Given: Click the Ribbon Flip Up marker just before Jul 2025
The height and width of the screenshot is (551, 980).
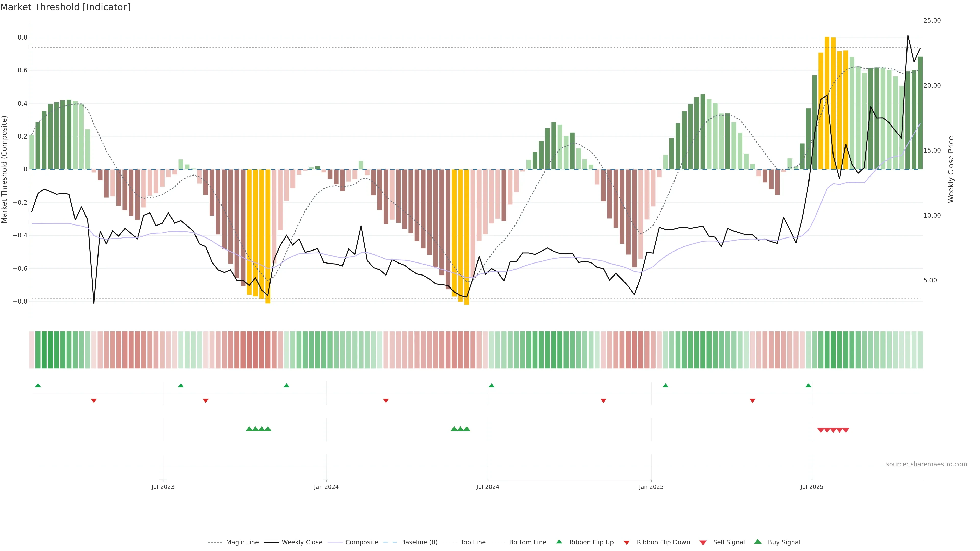Looking at the screenshot, I should (x=808, y=386).
